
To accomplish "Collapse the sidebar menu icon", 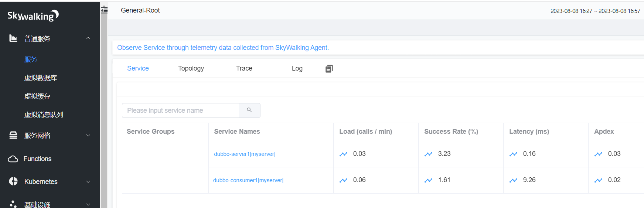I will pyautogui.click(x=104, y=10).
